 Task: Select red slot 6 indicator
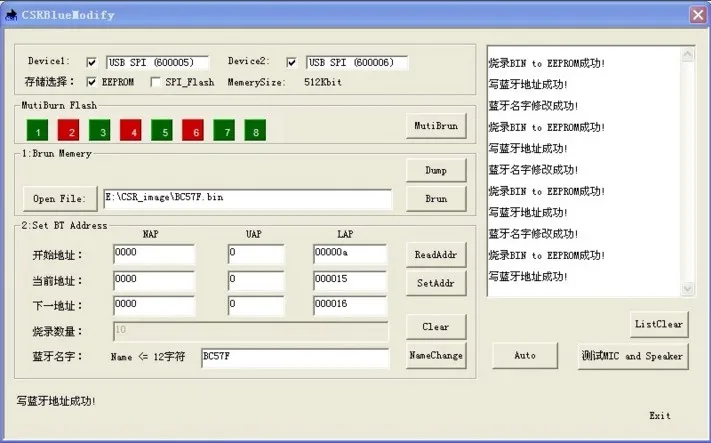[193, 130]
